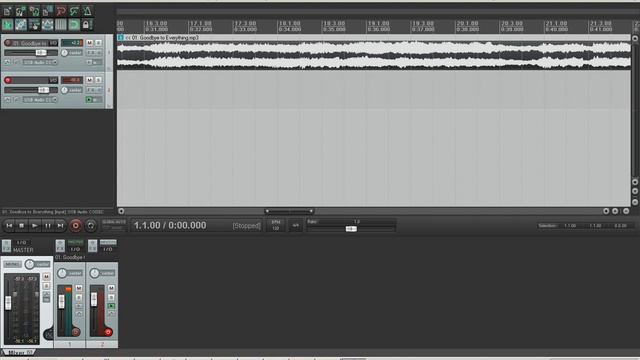Image resolution: width=640 pixels, height=360 pixels.
Task: Solo the Master channel in the mixer
Action: coord(46,286)
